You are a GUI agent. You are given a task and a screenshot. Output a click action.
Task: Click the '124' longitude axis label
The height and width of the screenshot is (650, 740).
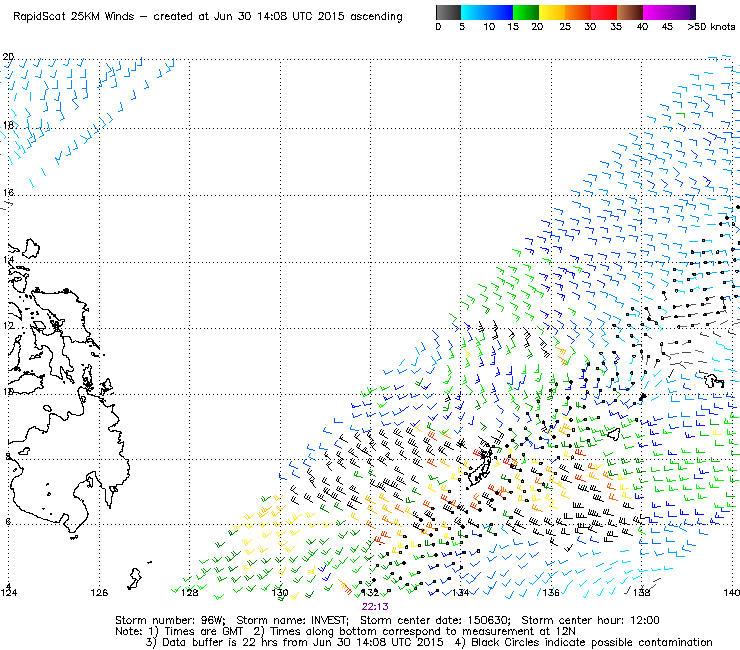tap(8, 592)
